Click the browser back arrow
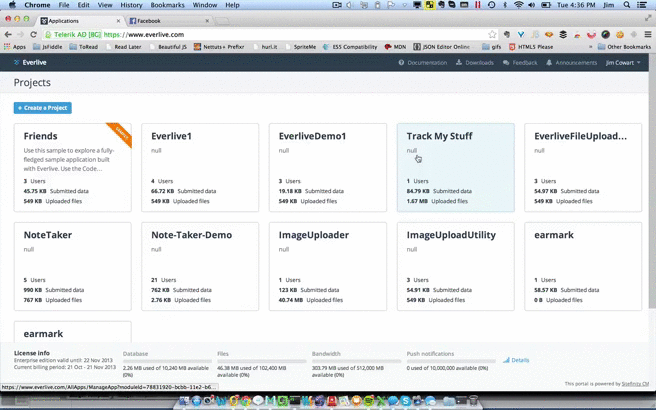The image size is (656, 410). [8, 34]
